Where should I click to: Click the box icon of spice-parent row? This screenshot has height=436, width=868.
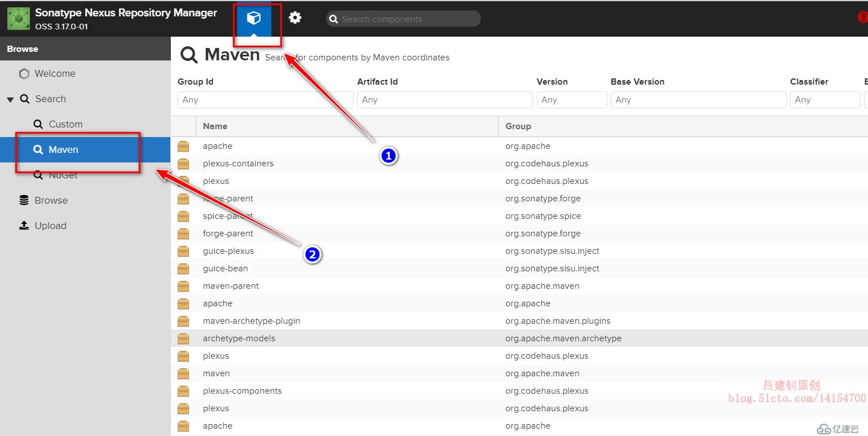pyautogui.click(x=183, y=216)
